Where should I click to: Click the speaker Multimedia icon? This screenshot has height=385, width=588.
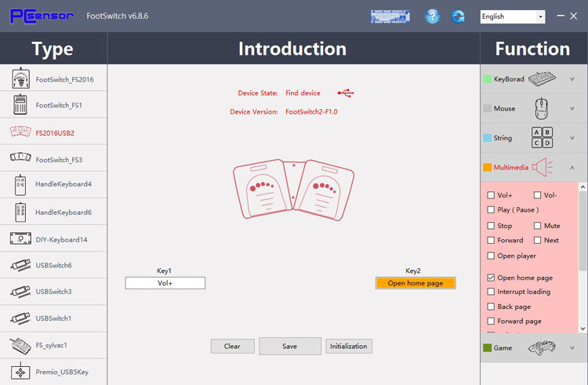(543, 167)
